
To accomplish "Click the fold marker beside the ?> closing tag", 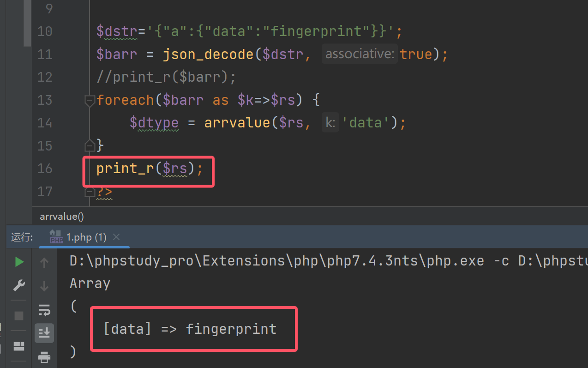I will [x=90, y=191].
